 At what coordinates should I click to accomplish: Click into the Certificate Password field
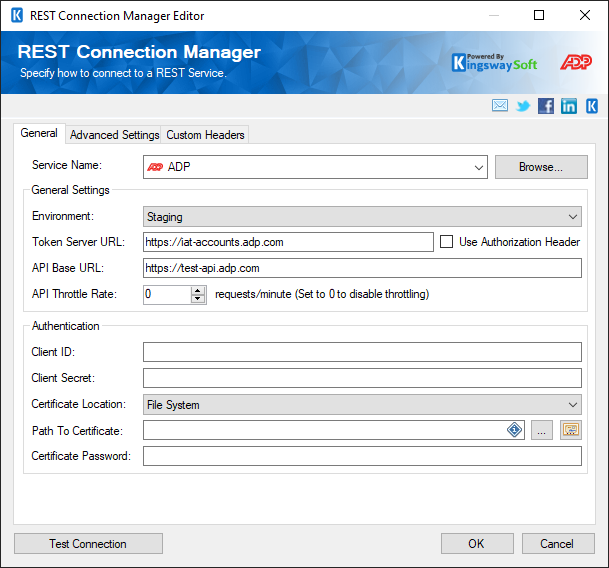pos(362,456)
